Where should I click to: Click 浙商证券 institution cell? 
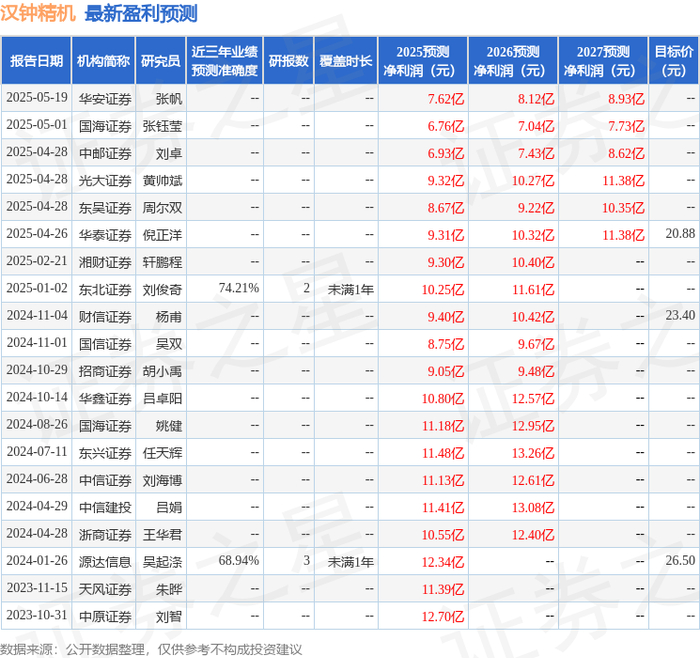click(105, 535)
